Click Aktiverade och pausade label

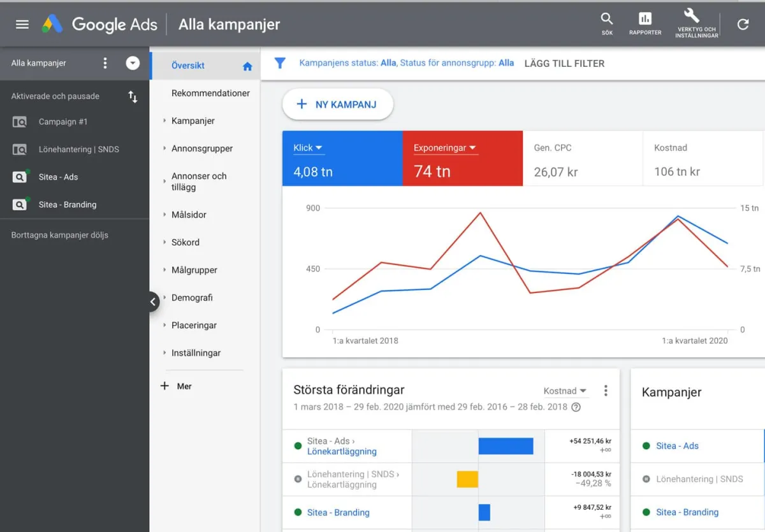click(55, 96)
